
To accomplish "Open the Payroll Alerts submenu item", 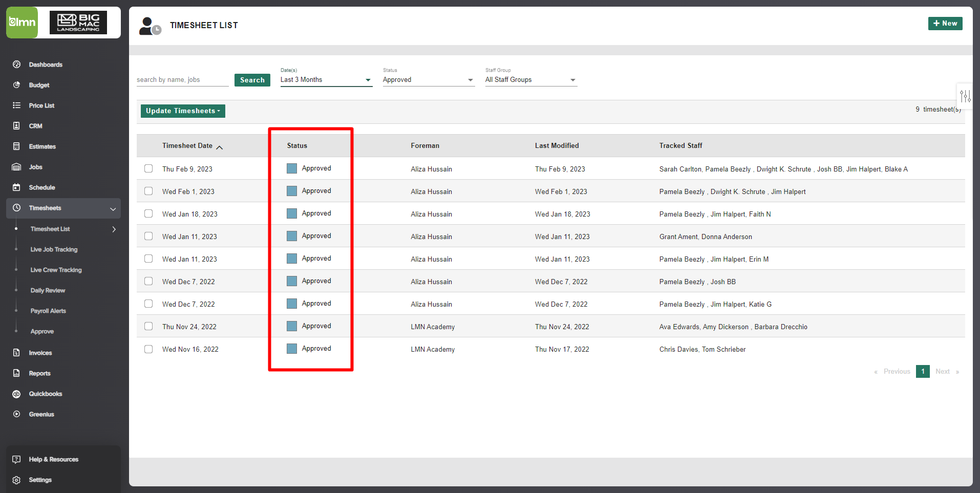I will [x=48, y=311].
